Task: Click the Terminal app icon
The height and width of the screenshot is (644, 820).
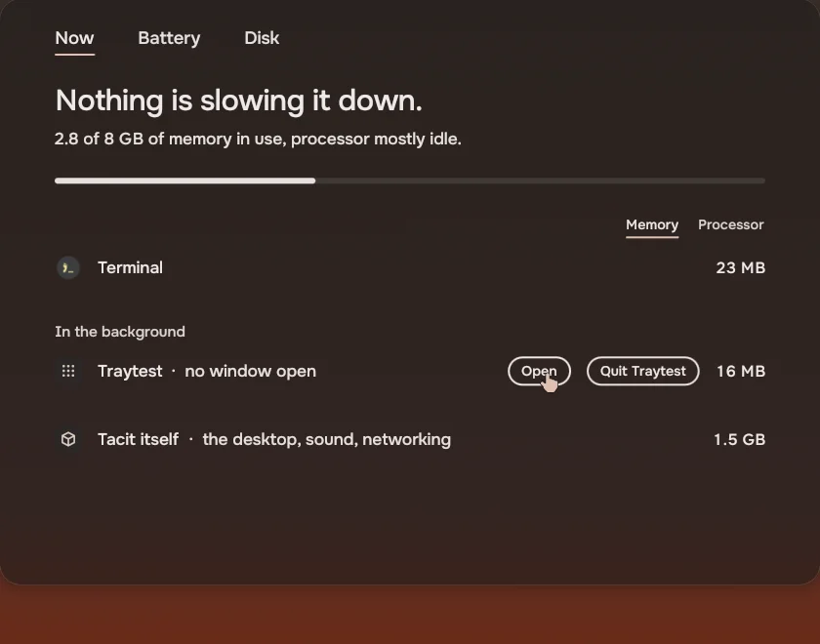Action: 68,267
